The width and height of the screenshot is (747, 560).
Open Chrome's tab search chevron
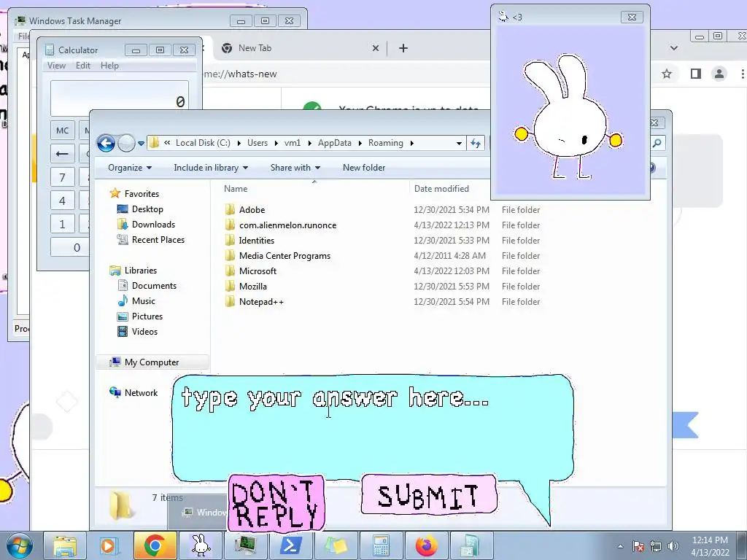coord(673,48)
